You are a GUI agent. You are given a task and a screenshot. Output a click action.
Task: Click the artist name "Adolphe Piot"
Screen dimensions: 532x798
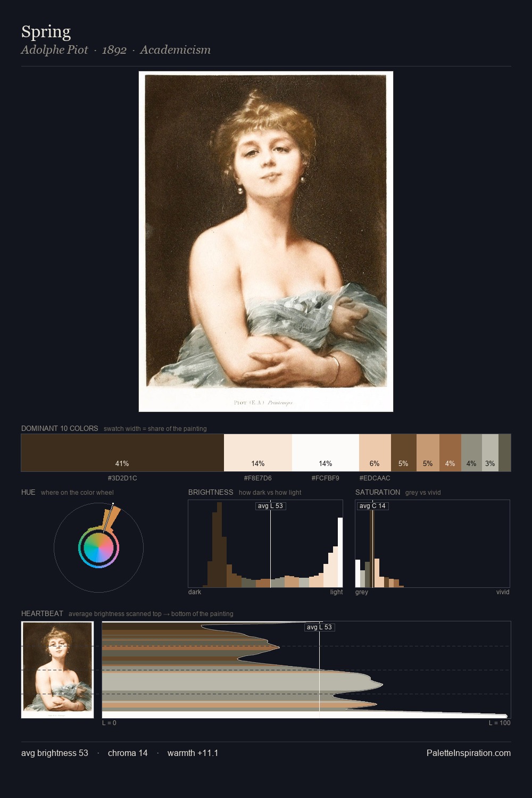coord(54,50)
